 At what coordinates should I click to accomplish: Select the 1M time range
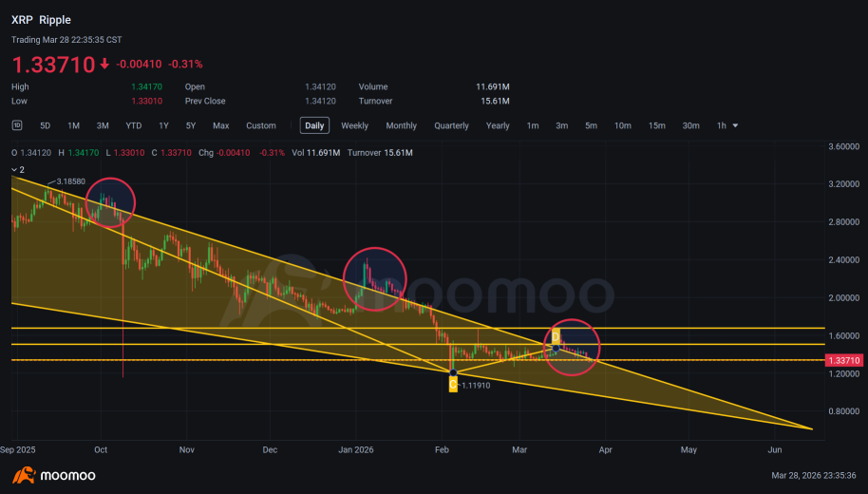(x=74, y=125)
